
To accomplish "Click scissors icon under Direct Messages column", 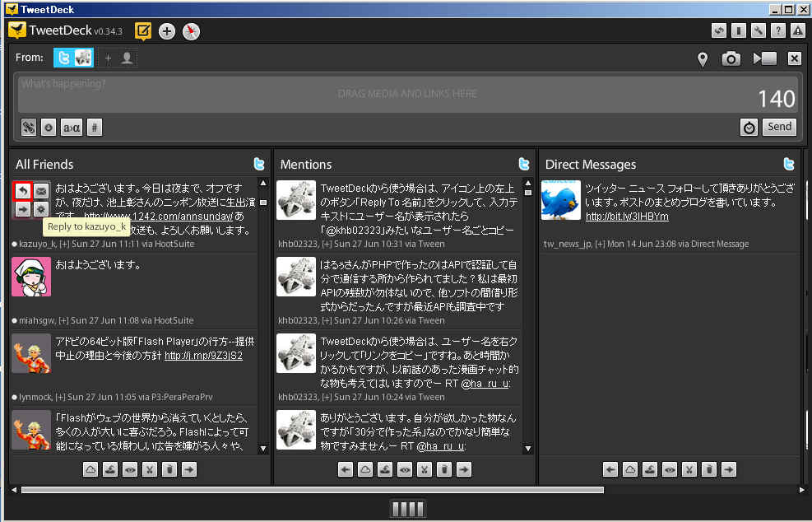I will (689, 469).
